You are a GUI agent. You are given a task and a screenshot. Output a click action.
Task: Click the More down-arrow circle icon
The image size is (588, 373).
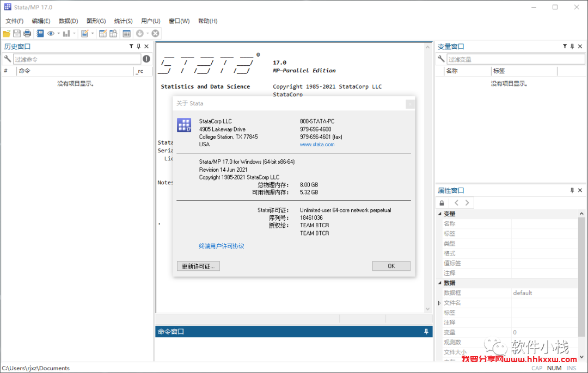coord(140,33)
